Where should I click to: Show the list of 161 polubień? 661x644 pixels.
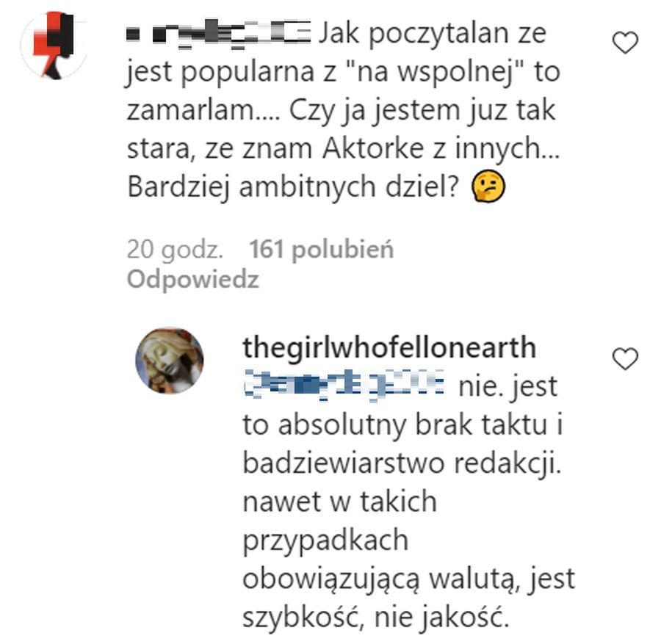(321, 249)
